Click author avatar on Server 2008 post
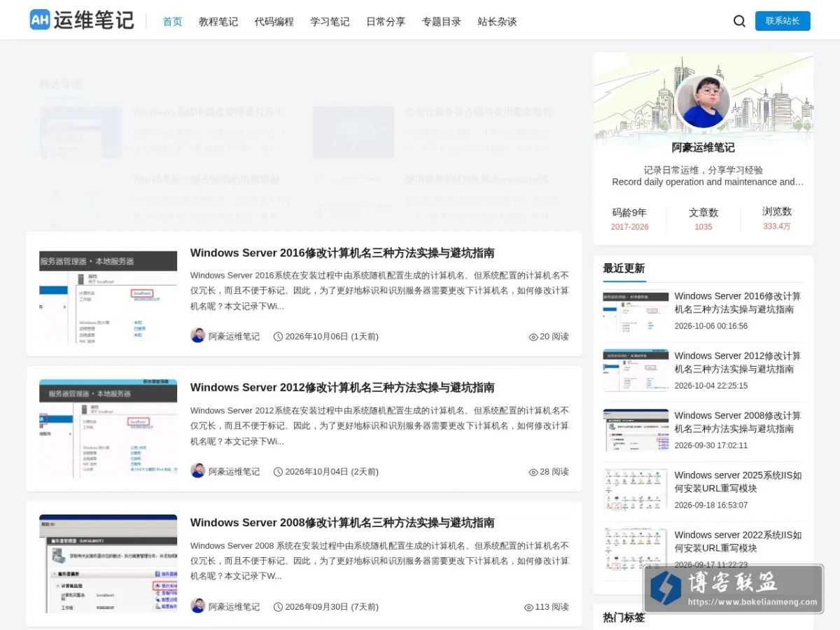The height and width of the screenshot is (630, 840). coord(198,605)
